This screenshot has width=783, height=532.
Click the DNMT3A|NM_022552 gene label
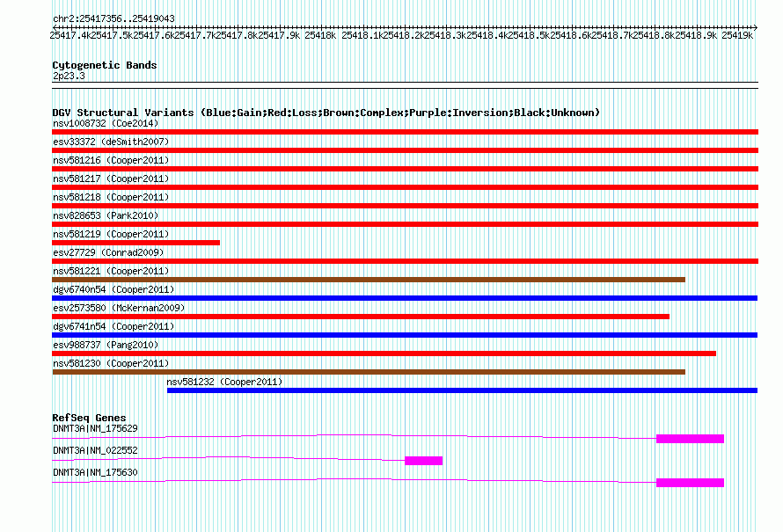95,450
